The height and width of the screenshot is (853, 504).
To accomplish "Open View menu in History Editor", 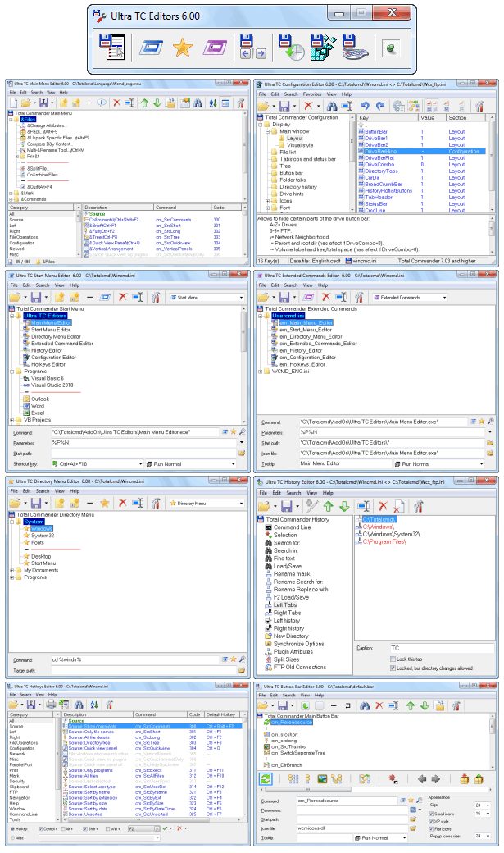I will click(x=312, y=493).
